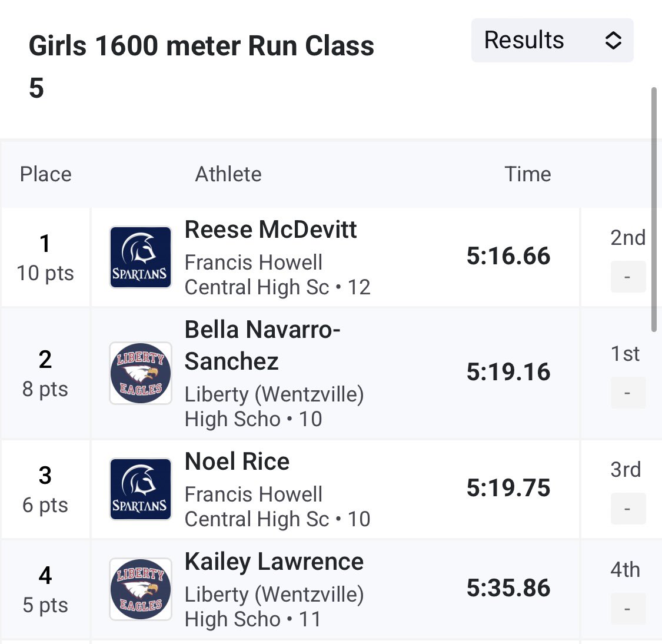Open Kailey Lawrence athlete profile
Viewport: 662px width, 644px height.
(274, 562)
